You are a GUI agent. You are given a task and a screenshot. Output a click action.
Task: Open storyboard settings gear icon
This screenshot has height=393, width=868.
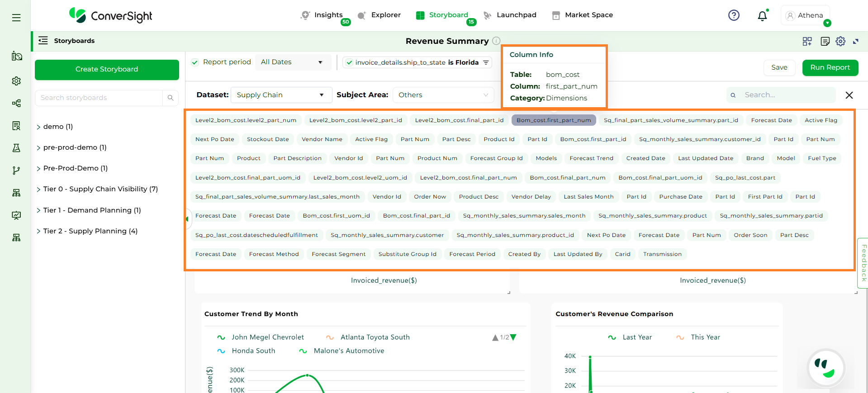pos(840,41)
